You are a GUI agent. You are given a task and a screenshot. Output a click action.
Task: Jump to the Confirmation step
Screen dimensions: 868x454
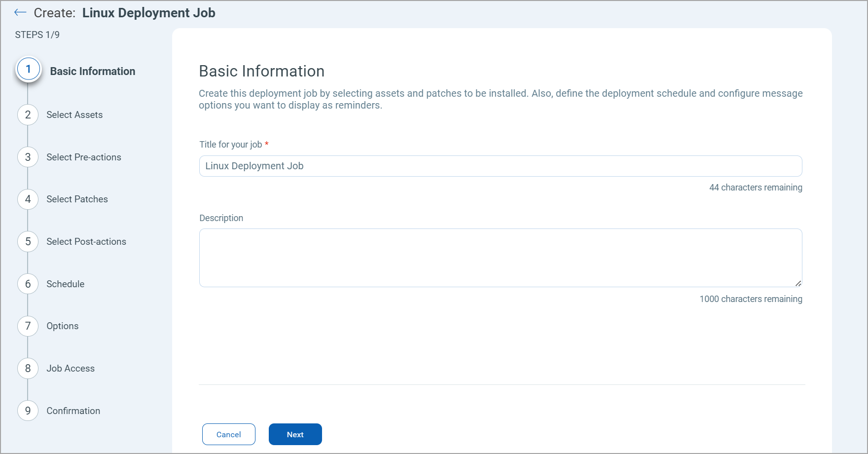click(28, 411)
